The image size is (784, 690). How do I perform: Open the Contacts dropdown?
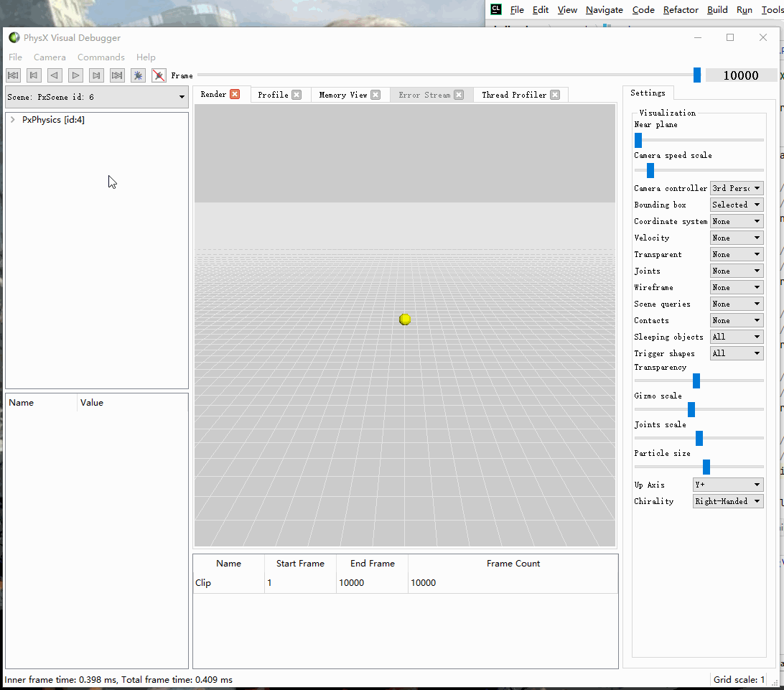(737, 320)
